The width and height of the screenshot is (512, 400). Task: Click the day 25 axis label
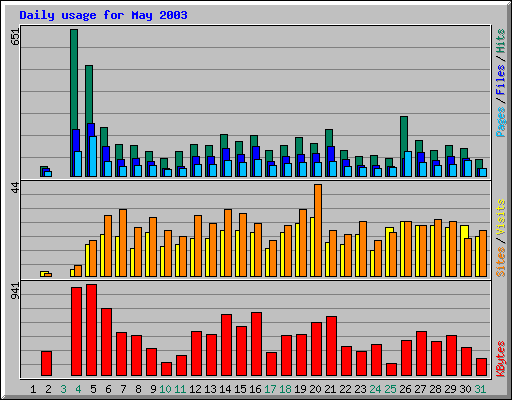pyautogui.click(x=390, y=389)
